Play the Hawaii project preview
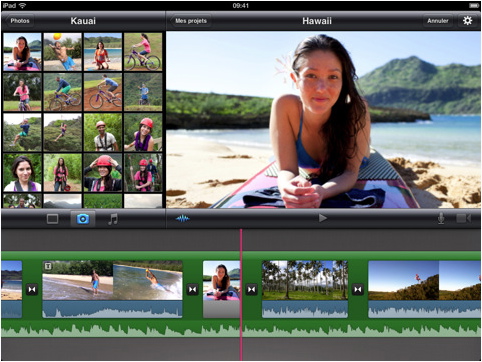Image resolution: width=482 pixels, height=362 pixels. point(322,218)
